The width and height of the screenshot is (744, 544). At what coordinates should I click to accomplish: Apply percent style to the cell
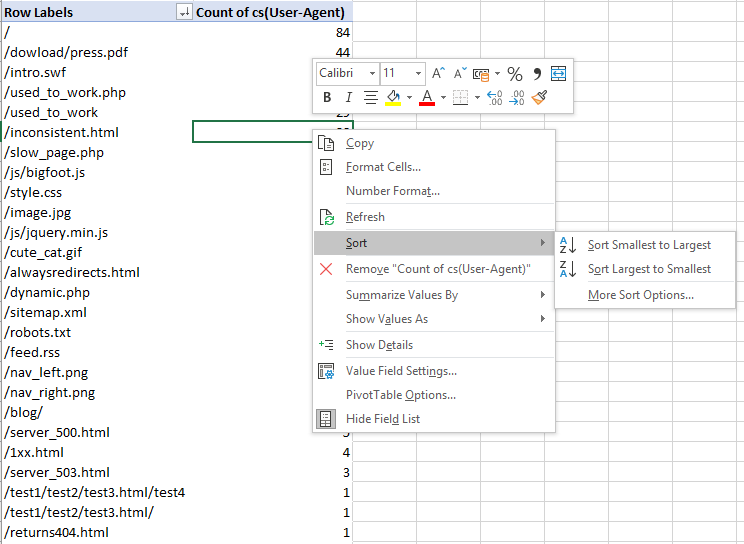[x=515, y=74]
